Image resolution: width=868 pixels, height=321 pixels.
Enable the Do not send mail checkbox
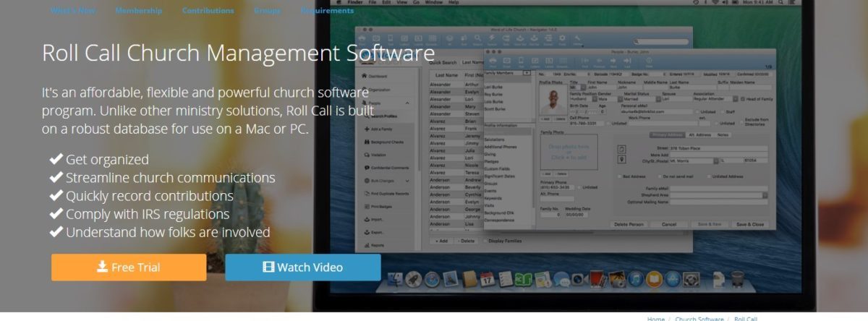pos(659,176)
